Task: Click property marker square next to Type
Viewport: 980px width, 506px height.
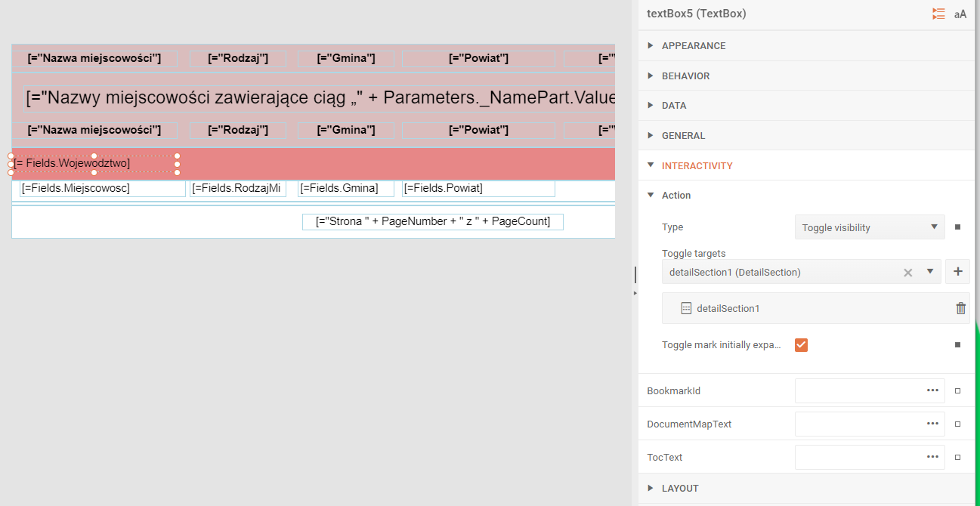Action: [x=957, y=227]
